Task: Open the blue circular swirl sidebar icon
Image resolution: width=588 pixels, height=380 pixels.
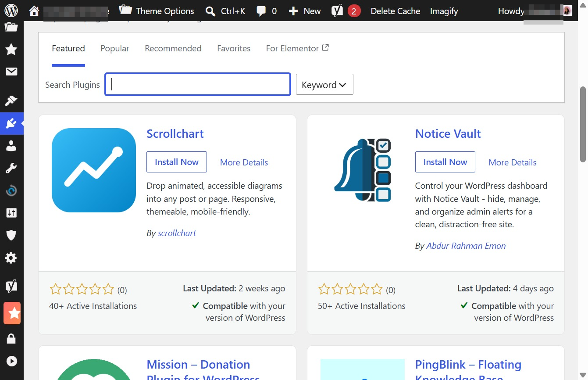Action: (x=11, y=190)
